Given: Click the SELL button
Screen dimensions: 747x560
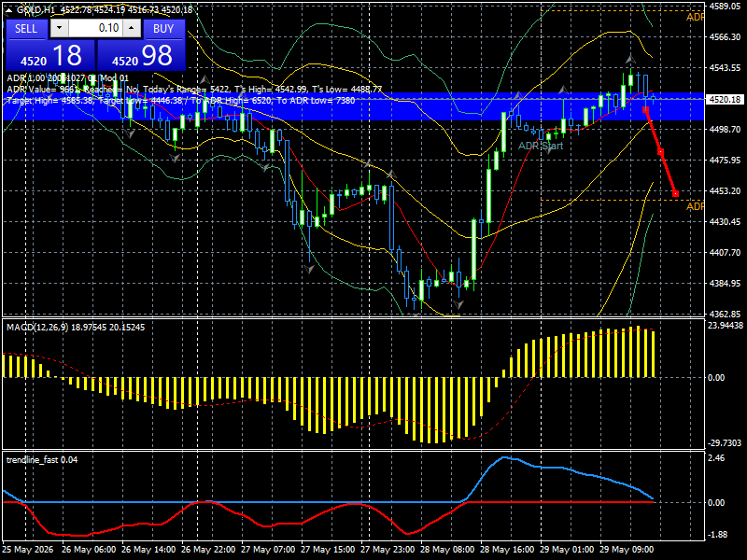Looking at the screenshot, I should tap(26, 29).
